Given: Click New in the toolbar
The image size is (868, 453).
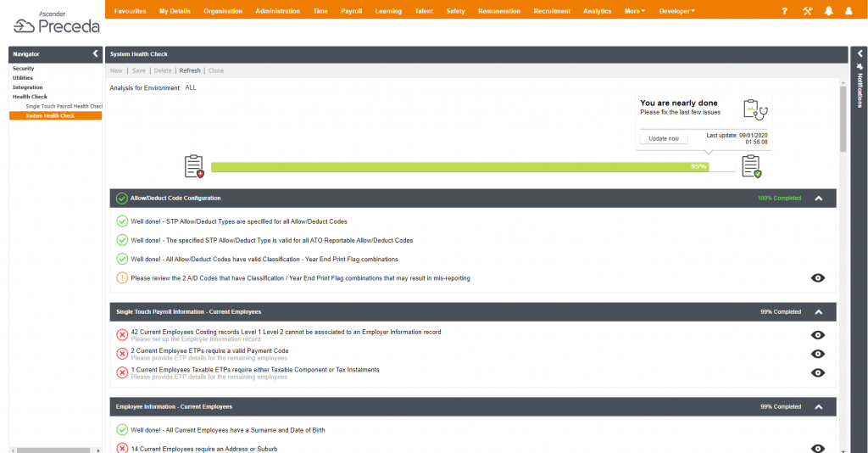Looking at the screenshot, I should (116, 70).
